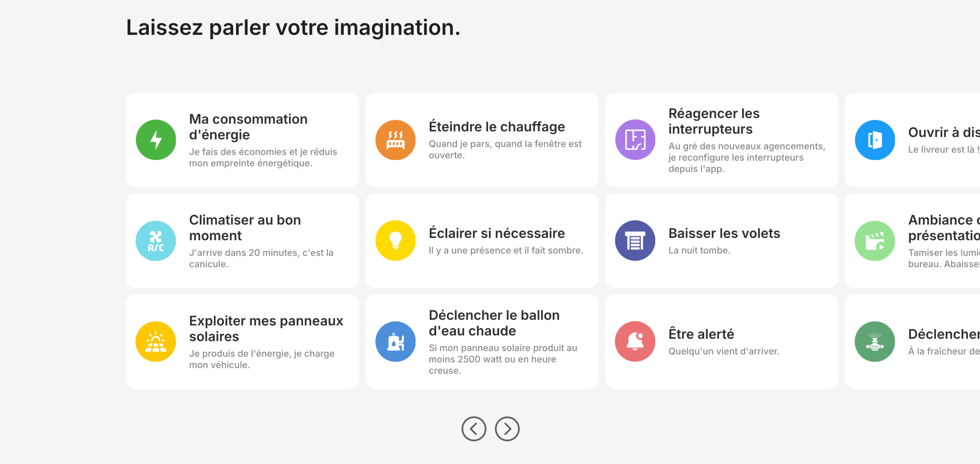The height and width of the screenshot is (464, 980).
Task: Click the green lightning bolt energy icon
Action: click(156, 140)
